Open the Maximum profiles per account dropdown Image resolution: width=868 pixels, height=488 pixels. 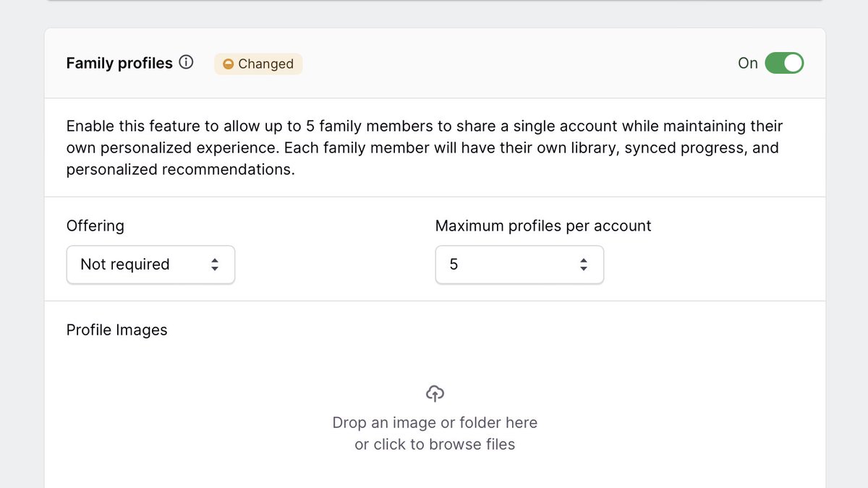[519, 265]
